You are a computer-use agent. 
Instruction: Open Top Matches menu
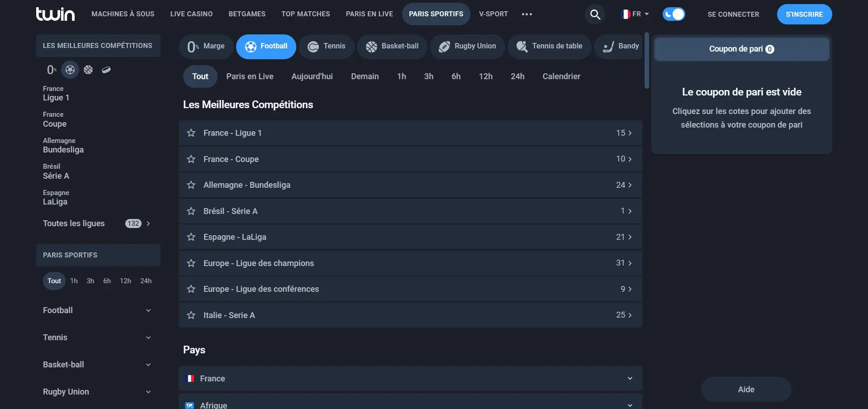click(306, 14)
